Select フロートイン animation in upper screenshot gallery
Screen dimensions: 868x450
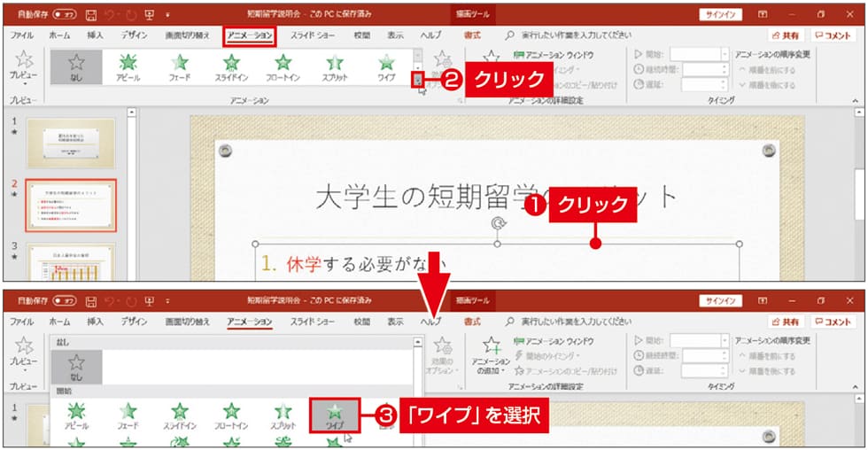coord(283,67)
